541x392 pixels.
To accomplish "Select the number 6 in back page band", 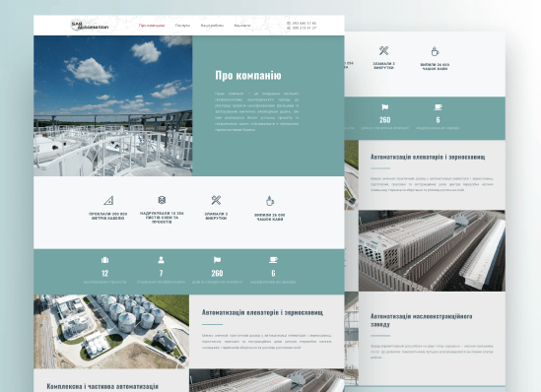I will [x=438, y=120].
